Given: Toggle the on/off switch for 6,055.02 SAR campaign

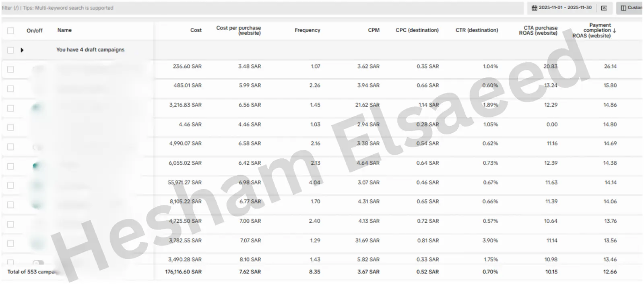Looking at the screenshot, I should point(37,166).
